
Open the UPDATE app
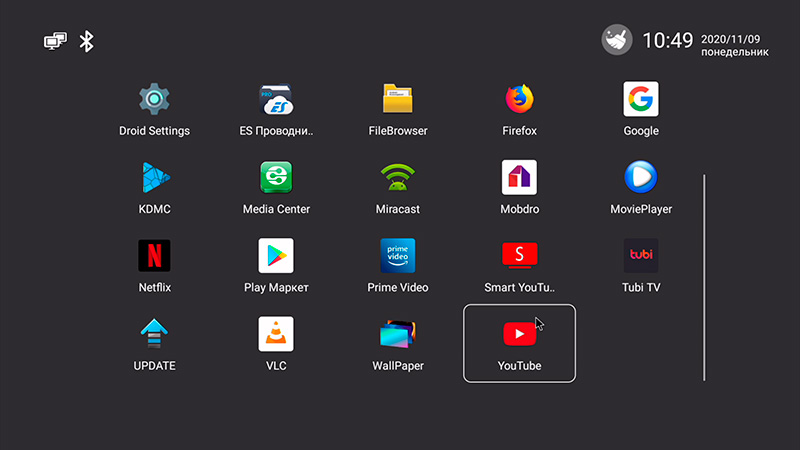click(154, 334)
